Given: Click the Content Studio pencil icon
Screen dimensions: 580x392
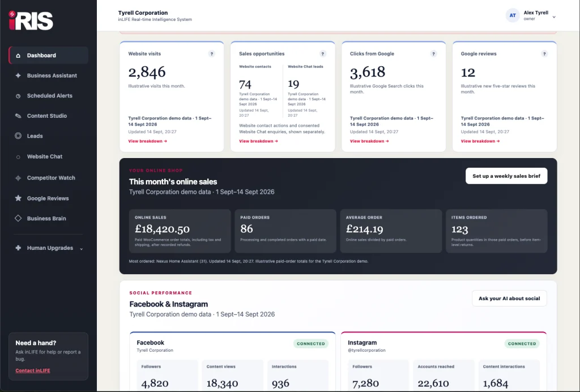Looking at the screenshot, I should tap(18, 116).
